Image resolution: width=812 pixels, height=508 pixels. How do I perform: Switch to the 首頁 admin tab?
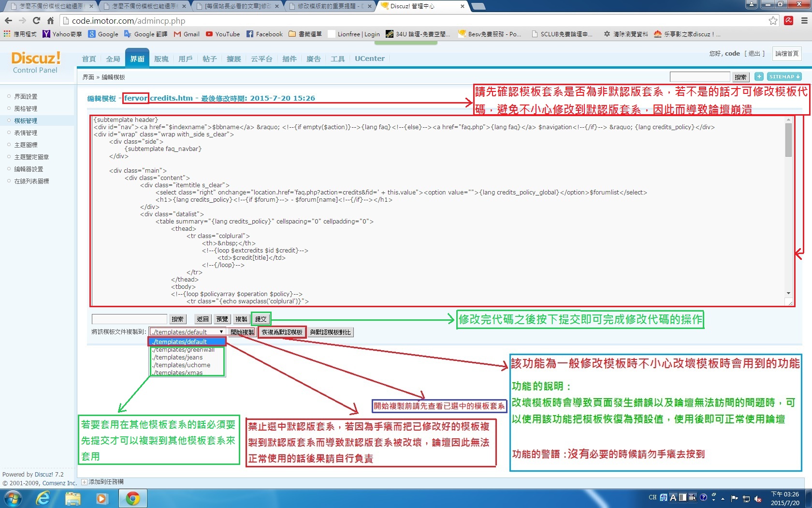tap(89, 59)
